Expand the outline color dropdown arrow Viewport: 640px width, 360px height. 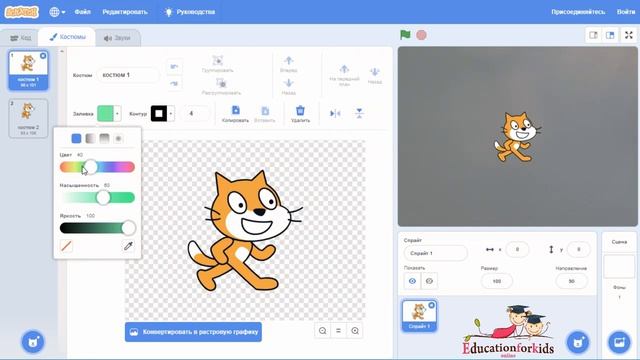[x=171, y=113]
